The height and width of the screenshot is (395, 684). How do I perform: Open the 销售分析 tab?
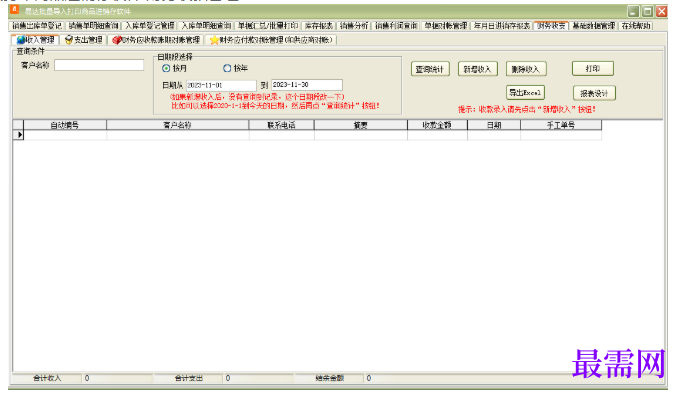pyautogui.click(x=354, y=26)
